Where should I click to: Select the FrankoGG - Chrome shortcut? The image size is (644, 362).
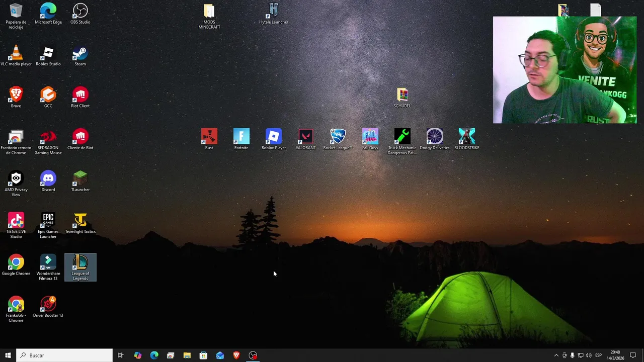[16, 310]
